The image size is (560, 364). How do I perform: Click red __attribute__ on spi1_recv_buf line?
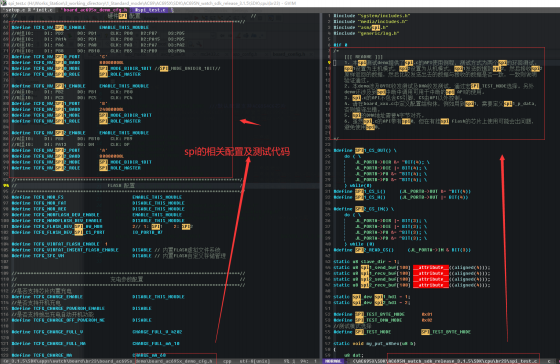click(x=431, y=273)
